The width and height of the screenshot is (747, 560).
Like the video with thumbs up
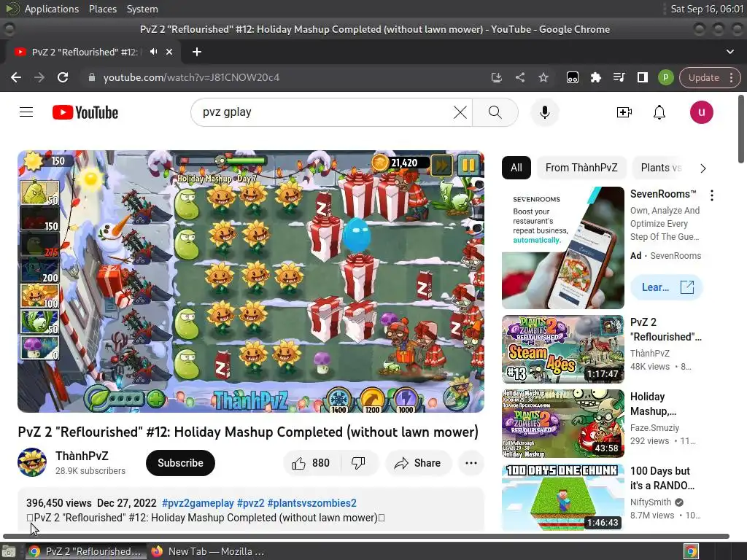pos(311,463)
